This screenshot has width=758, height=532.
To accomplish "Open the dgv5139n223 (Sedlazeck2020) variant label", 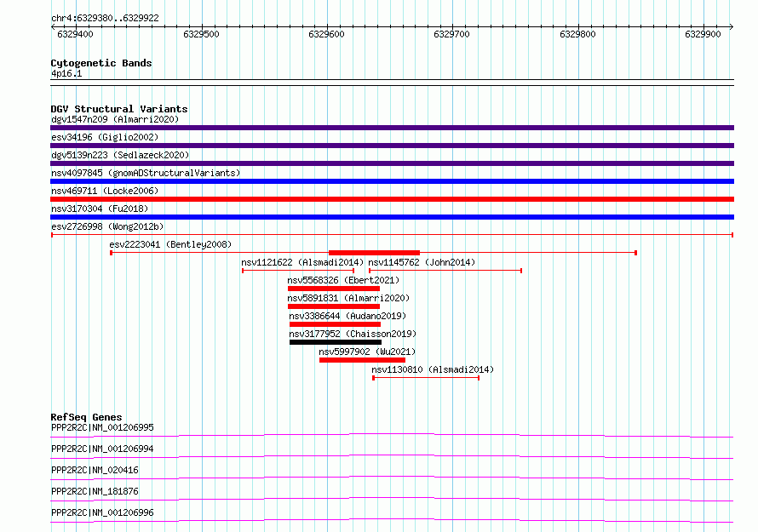I will click(x=119, y=155).
